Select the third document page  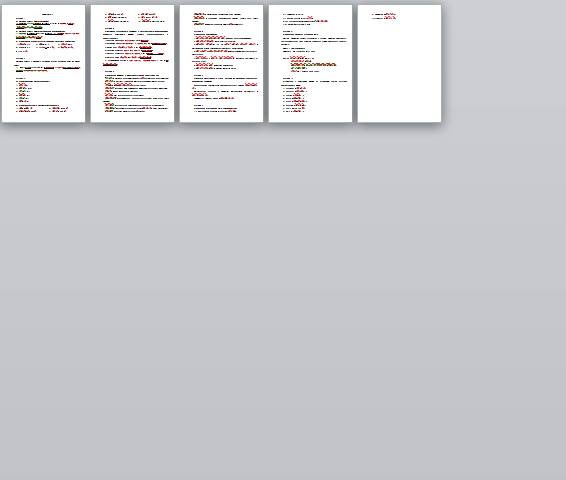click(221, 63)
